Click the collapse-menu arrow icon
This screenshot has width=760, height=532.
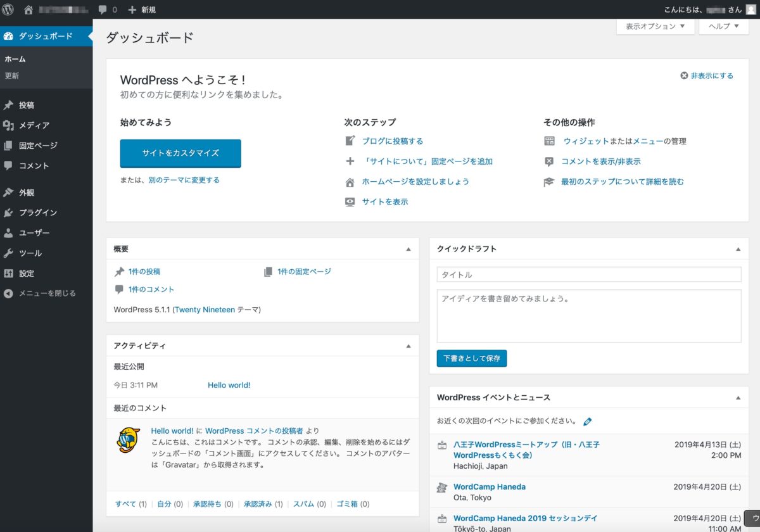(8, 293)
